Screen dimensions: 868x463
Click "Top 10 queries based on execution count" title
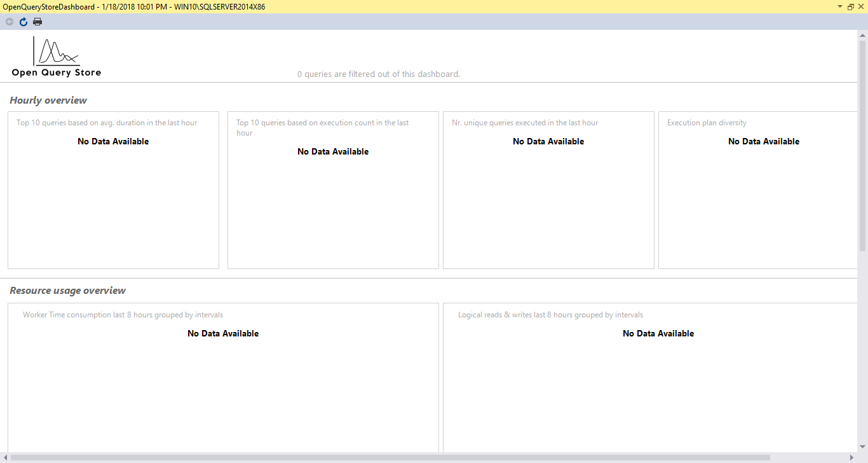pyautogui.click(x=323, y=128)
